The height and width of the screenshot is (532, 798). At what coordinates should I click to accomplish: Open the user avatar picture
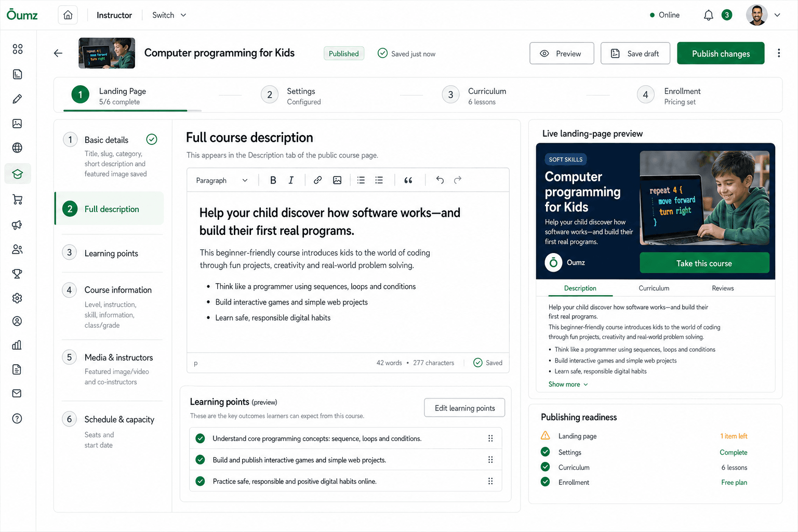click(x=756, y=15)
